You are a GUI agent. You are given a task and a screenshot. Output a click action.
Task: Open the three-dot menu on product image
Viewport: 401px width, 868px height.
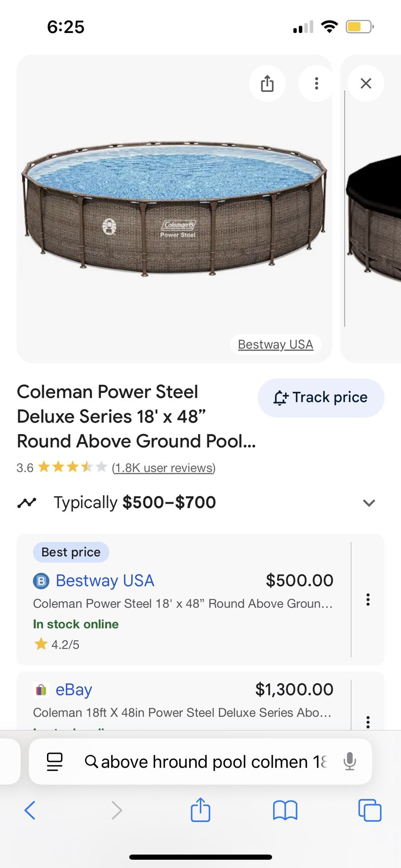[316, 84]
